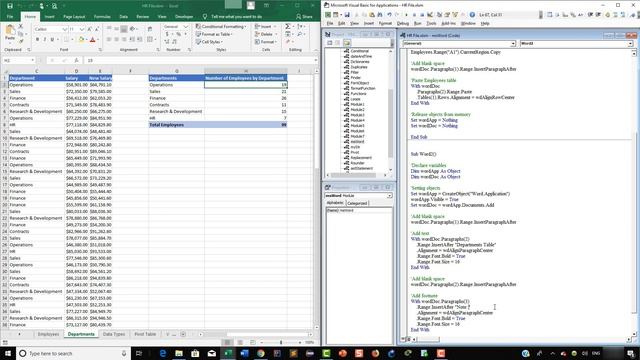Select the Data Types sheet tab
The image size is (640, 360).
click(x=114, y=334)
